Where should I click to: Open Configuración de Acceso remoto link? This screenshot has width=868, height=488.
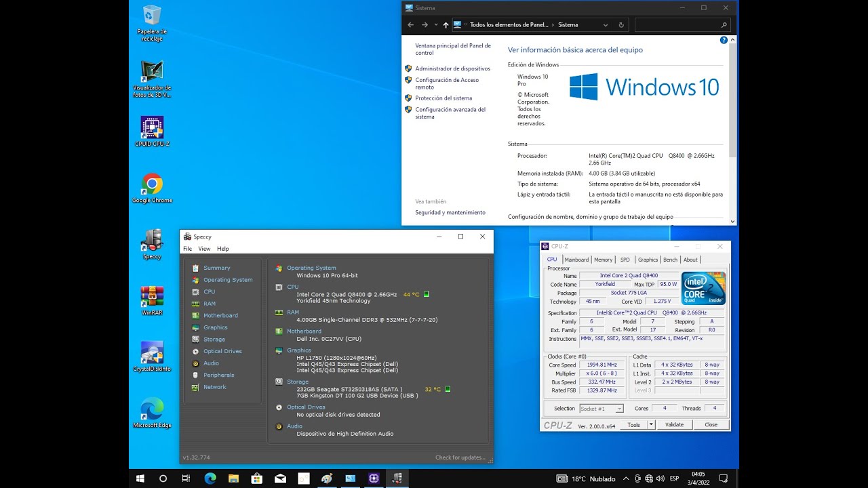point(447,83)
